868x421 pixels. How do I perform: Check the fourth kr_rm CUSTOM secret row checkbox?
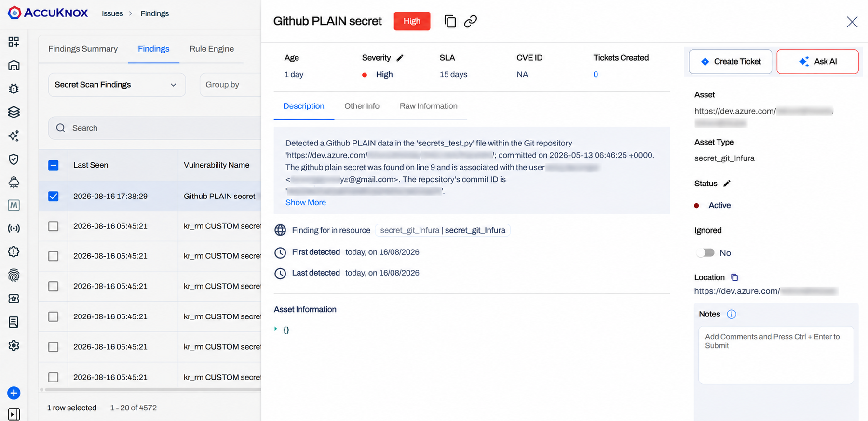[54, 316]
